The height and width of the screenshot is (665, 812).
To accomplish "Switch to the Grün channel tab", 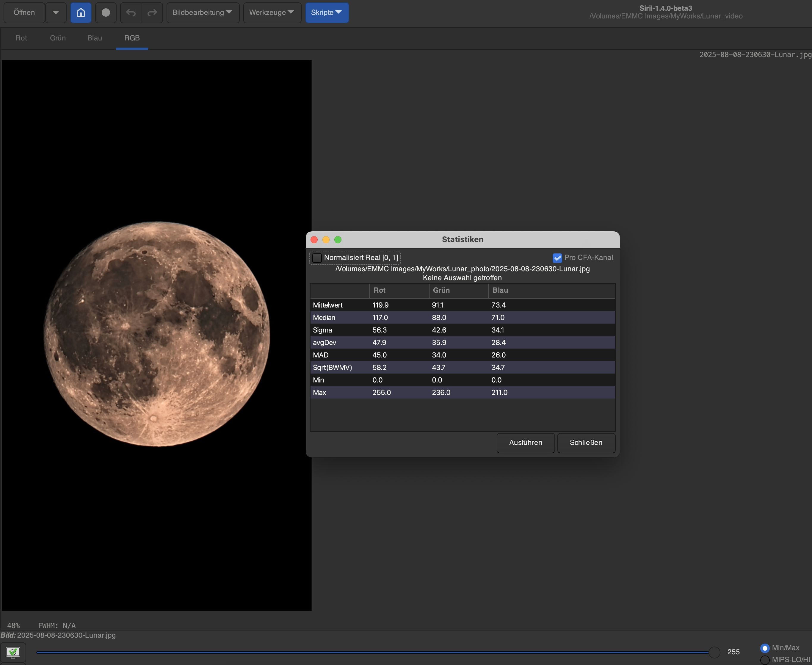I will point(58,38).
